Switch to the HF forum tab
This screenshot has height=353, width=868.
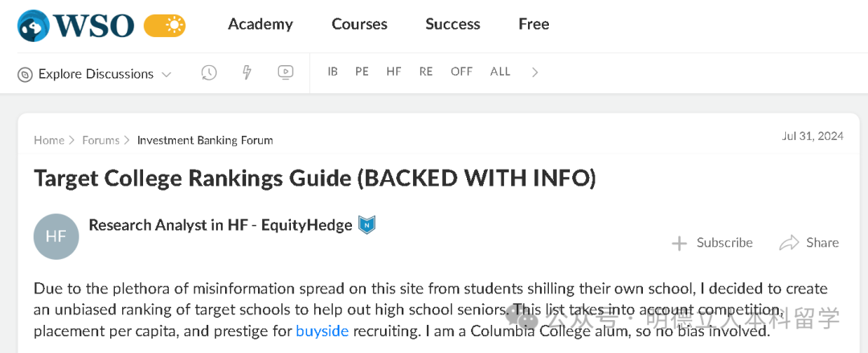(394, 72)
